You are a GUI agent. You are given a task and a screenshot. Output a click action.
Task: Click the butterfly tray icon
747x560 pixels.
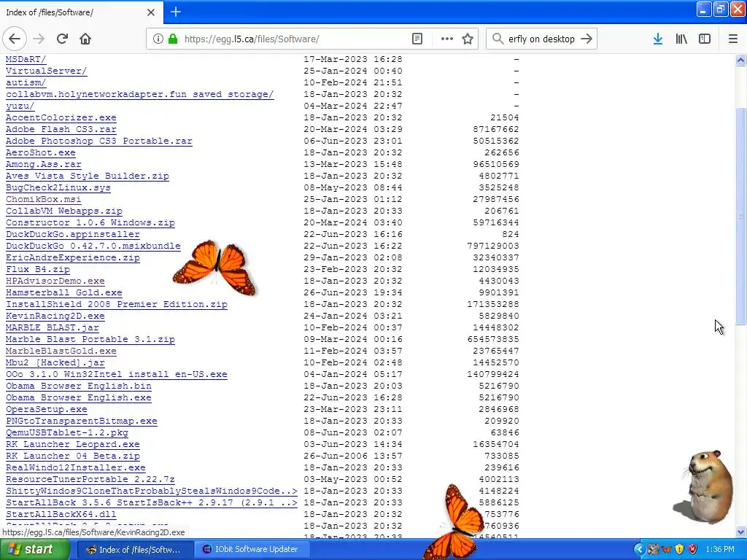[x=667, y=550]
